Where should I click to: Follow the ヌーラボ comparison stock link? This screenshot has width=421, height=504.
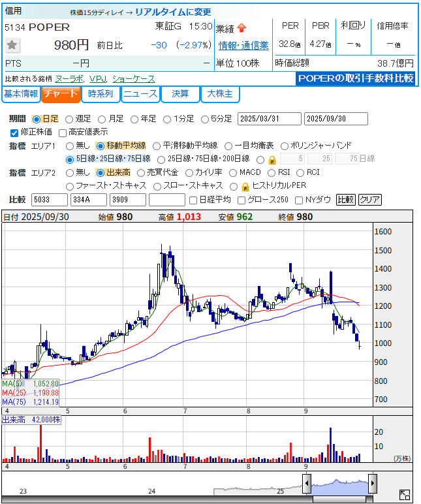69,78
